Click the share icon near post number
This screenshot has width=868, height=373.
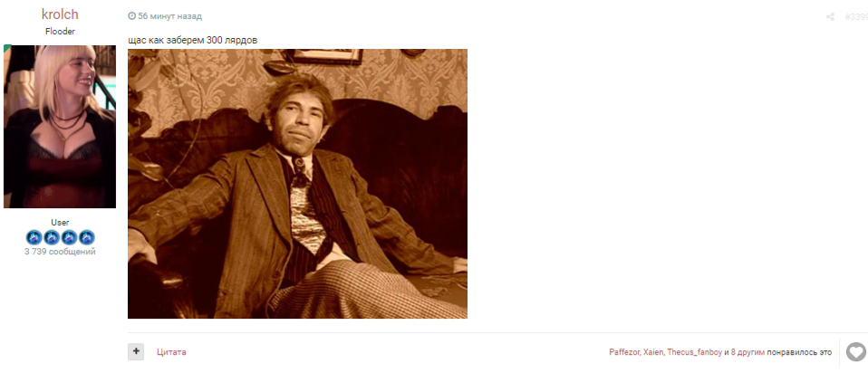pos(830,17)
